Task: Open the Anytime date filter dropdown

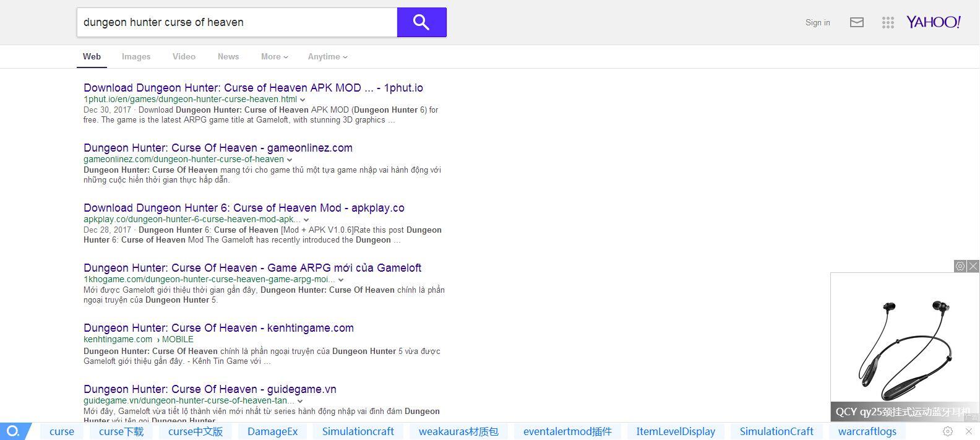Action: [327, 56]
